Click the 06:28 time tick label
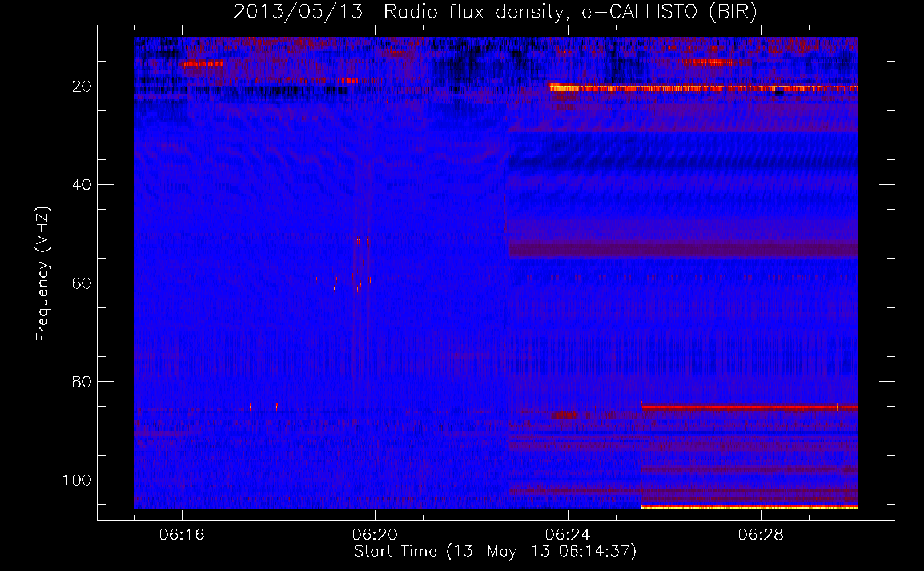Image resolution: width=924 pixels, height=571 pixels. [761, 535]
